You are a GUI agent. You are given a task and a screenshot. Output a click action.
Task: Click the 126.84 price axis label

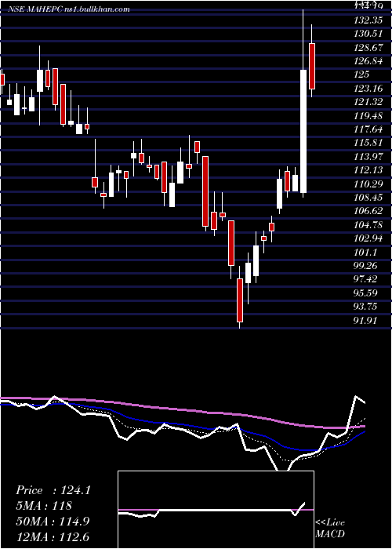(x=368, y=61)
